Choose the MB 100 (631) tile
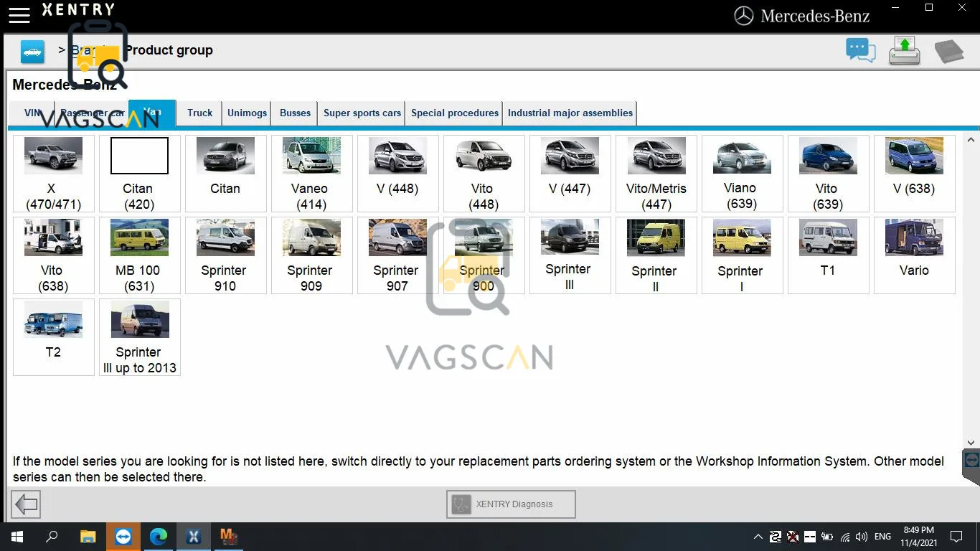Image resolution: width=980 pixels, height=551 pixels. coord(140,255)
